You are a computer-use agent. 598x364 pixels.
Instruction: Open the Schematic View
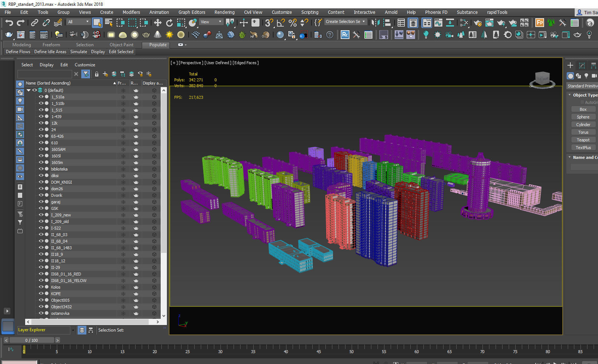pyautogui.click(x=450, y=23)
